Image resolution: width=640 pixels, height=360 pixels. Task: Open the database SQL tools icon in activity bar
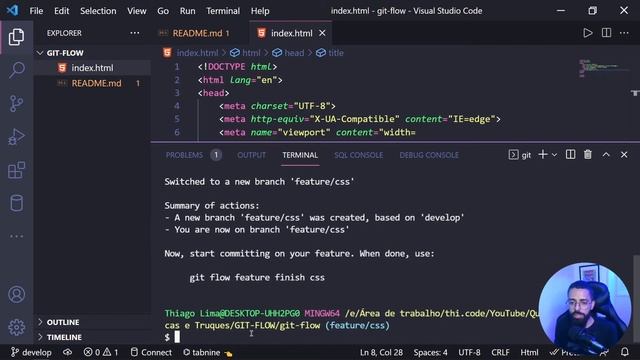(x=16, y=203)
